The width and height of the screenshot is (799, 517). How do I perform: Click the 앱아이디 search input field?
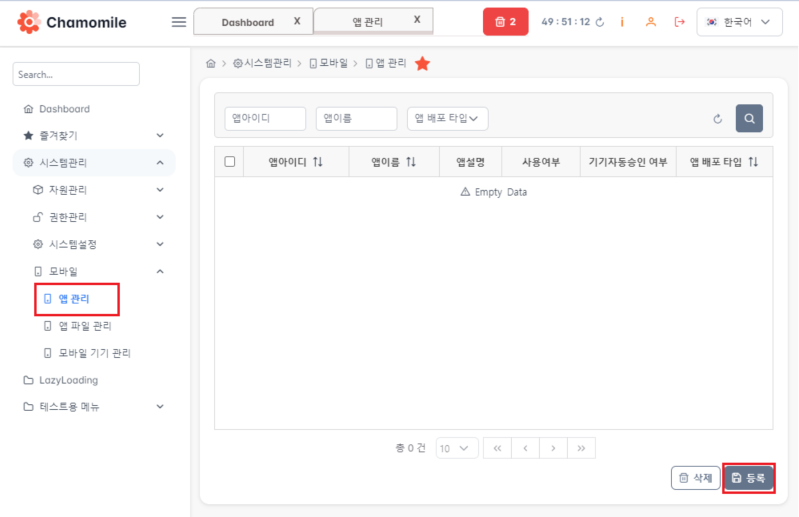coord(265,119)
